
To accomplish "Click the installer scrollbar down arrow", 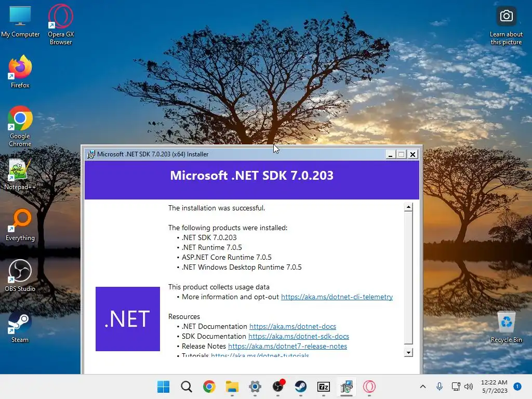I will coord(408,353).
